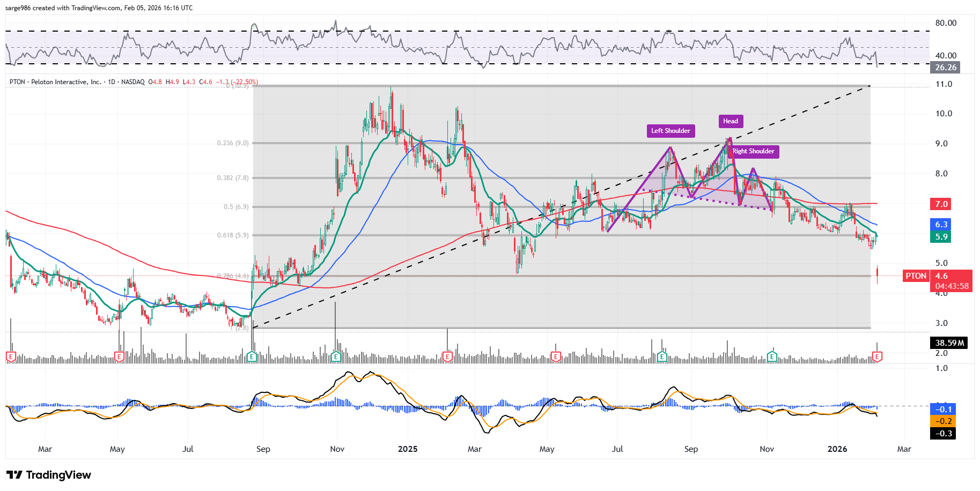Click the TradingView logo at the bottom
Viewport: 980px width, 491px height.
(49, 475)
